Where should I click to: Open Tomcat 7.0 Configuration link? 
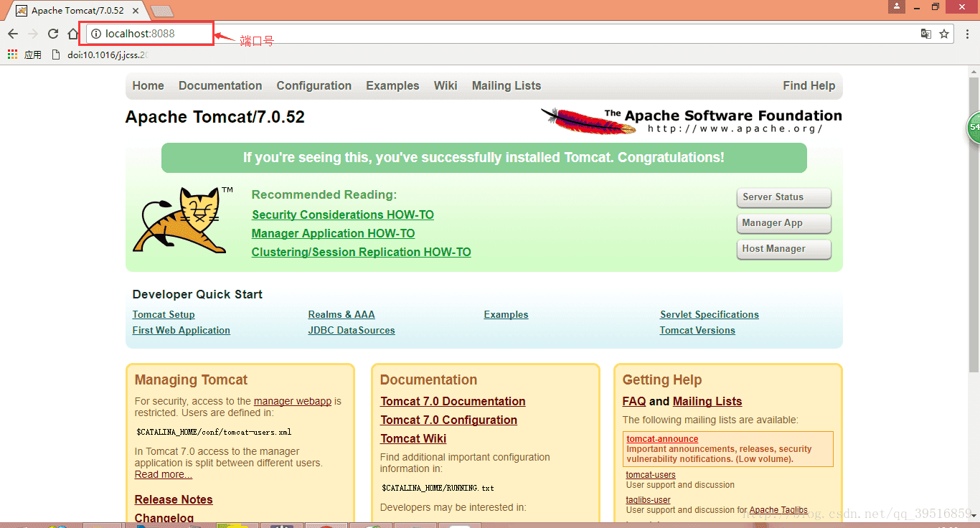[448, 420]
